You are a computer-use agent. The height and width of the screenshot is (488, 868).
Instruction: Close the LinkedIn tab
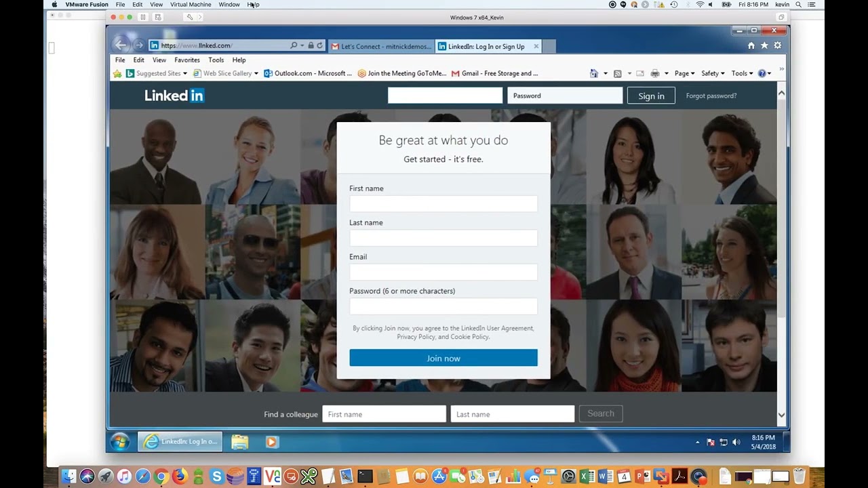pyautogui.click(x=536, y=46)
